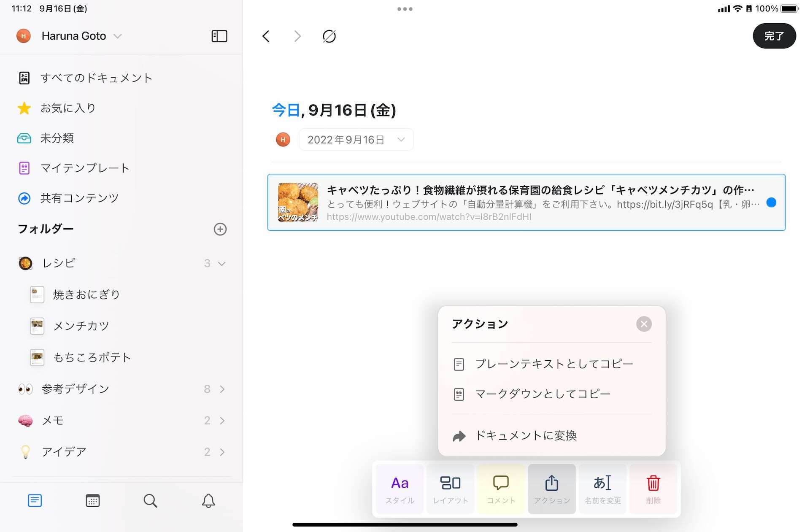Tap 完了 done button
The width and height of the screenshot is (810, 532).
[x=774, y=36]
